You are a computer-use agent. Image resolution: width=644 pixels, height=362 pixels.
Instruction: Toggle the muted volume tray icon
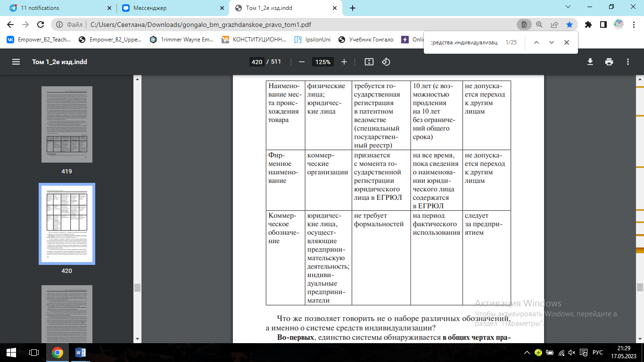[571, 352]
